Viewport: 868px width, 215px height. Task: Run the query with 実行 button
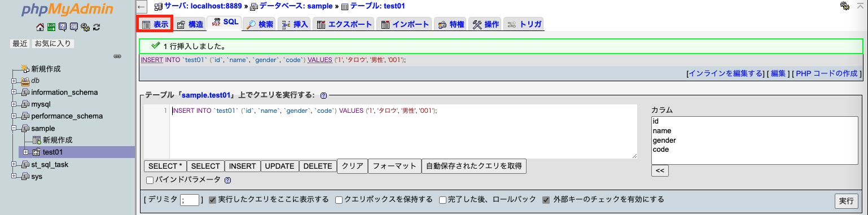(846, 201)
